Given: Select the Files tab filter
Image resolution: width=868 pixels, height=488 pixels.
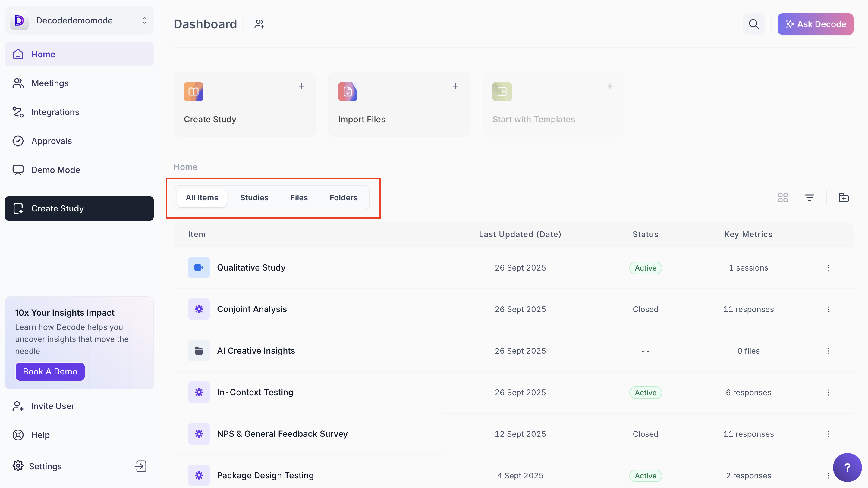Looking at the screenshot, I should click(x=299, y=198).
